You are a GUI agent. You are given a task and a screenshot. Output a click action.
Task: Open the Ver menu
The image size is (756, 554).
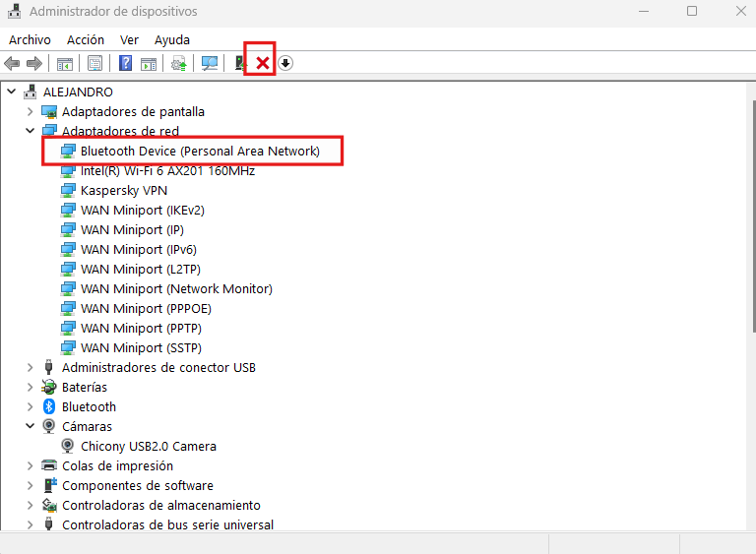[x=129, y=39]
